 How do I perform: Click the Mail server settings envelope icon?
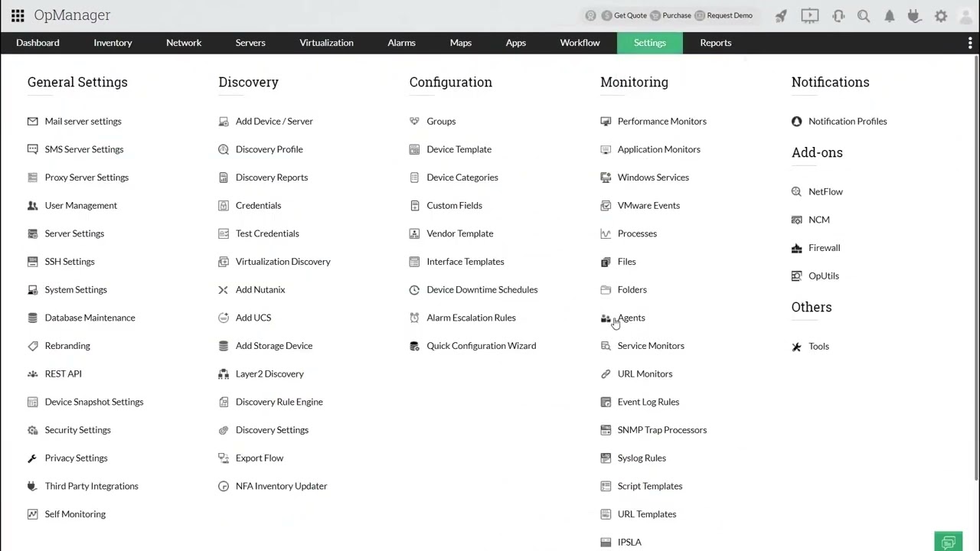pyautogui.click(x=32, y=121)
